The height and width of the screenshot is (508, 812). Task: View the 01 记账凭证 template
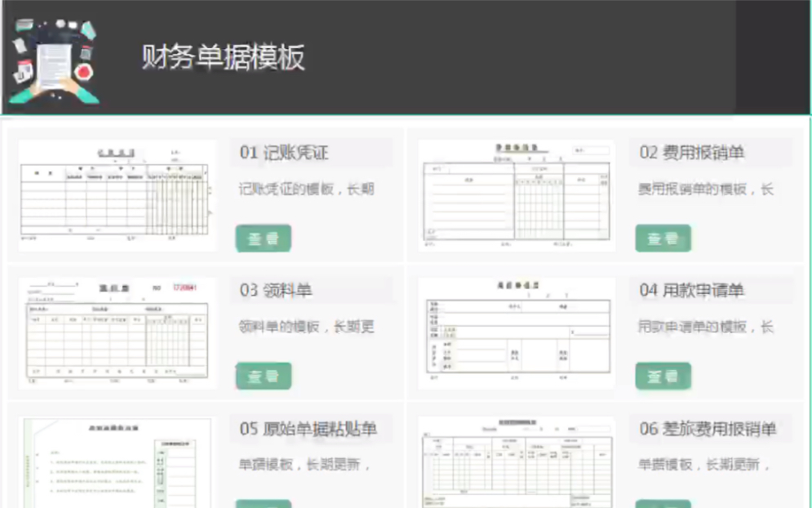click(x=263, y=238)
